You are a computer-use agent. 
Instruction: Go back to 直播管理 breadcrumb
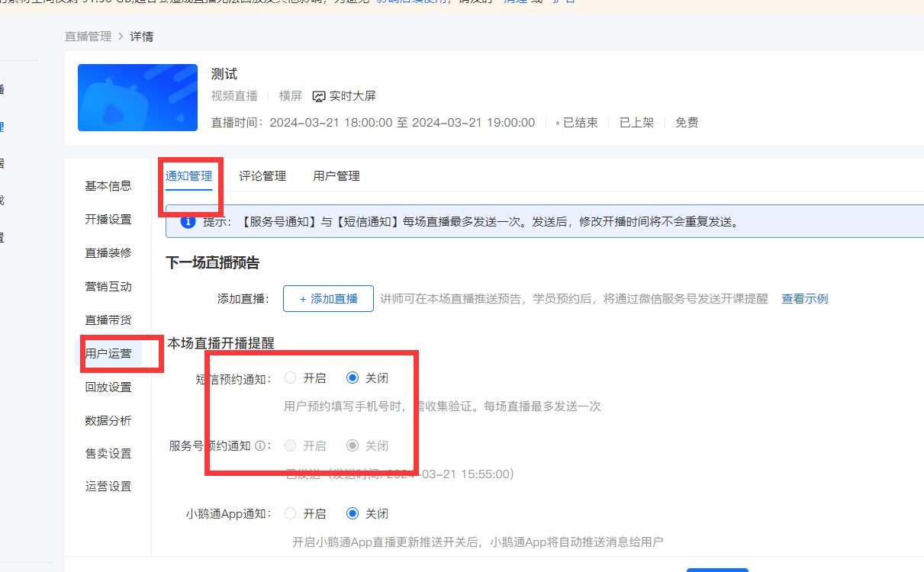(88, 37)
